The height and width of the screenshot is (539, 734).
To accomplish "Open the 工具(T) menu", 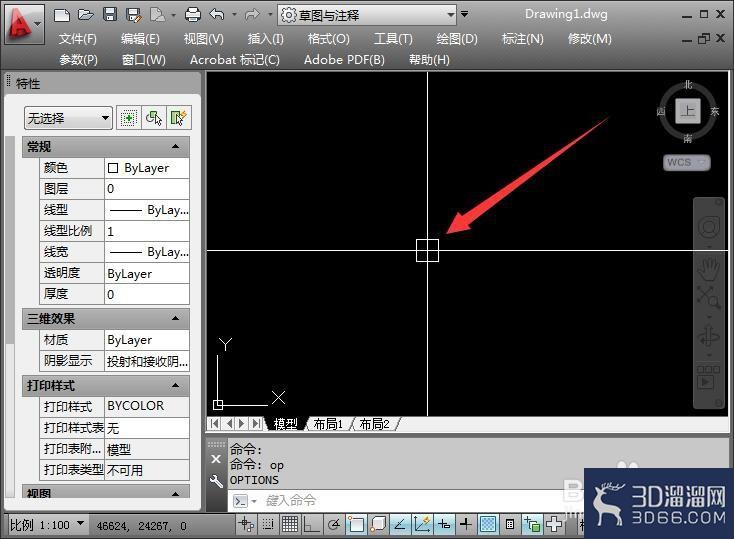I will [393, 39].
